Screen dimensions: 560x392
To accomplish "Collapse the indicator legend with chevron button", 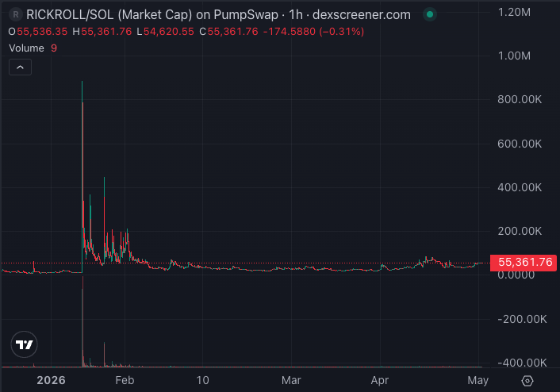I will pos(20,67).
